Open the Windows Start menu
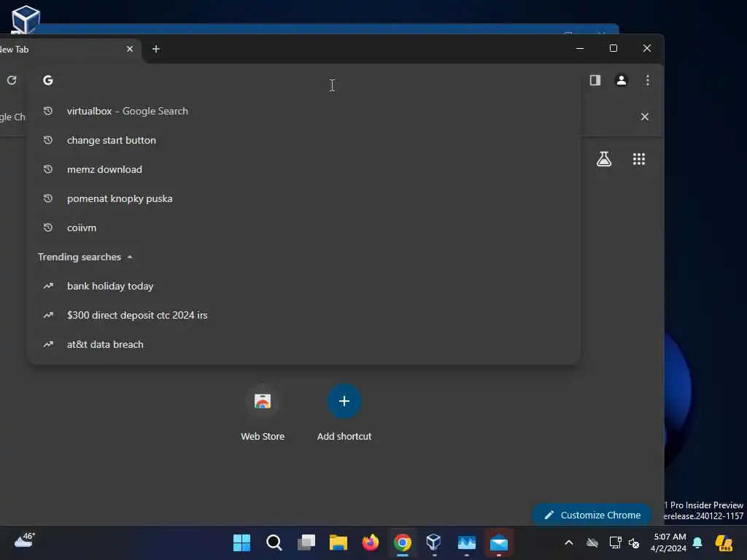The image size is (747, 560). [x=241, y=542]
